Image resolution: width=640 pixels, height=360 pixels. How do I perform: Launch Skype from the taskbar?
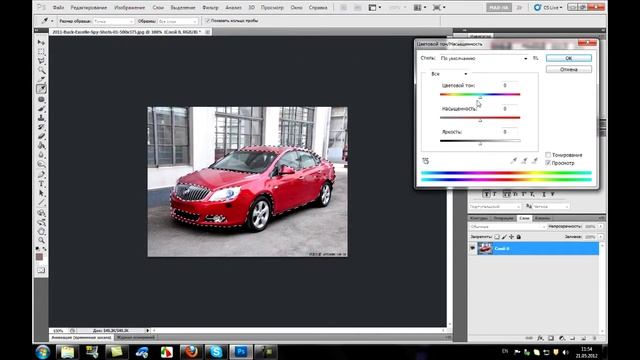click(x=216, y=351)
